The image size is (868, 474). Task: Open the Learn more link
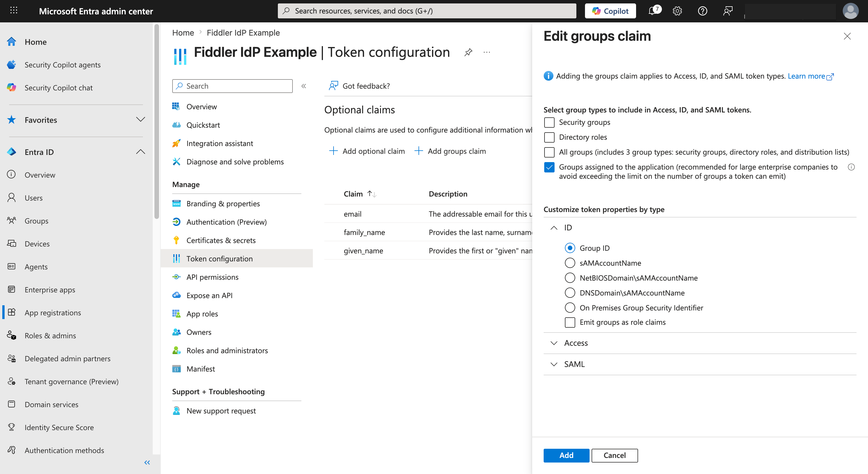810,76
